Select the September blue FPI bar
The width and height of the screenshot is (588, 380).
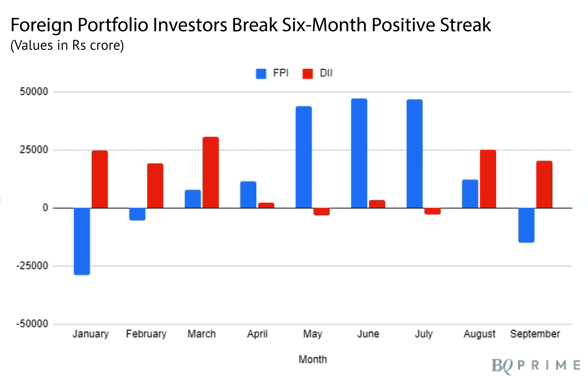526,225
